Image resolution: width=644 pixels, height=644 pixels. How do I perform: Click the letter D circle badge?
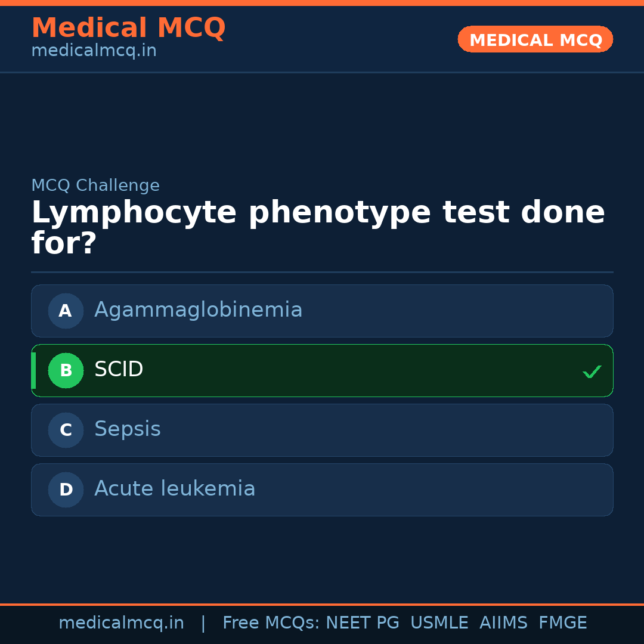coord(66,490)
